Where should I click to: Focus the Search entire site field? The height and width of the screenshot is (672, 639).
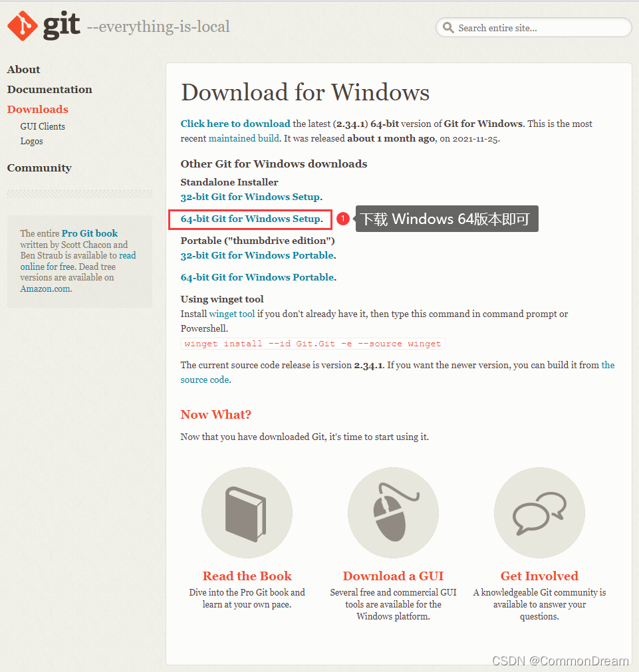point(533,28)
